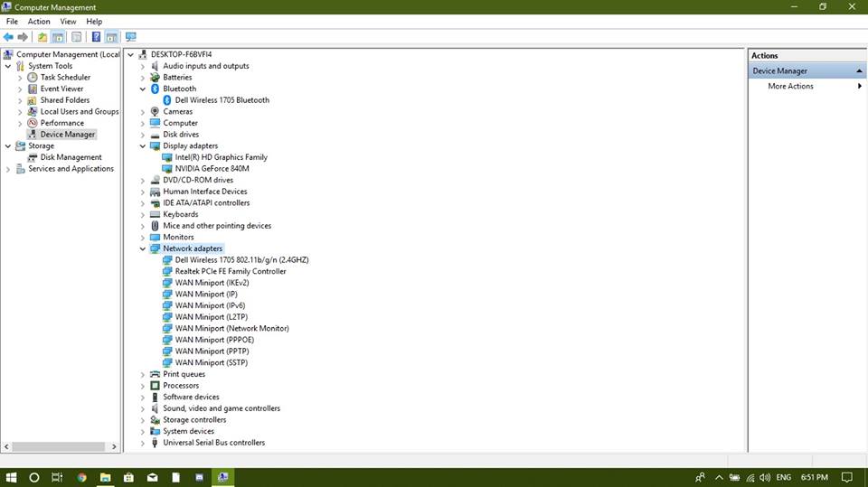
Task: Open Cortana search circle on taskbar
Action: 33,477
